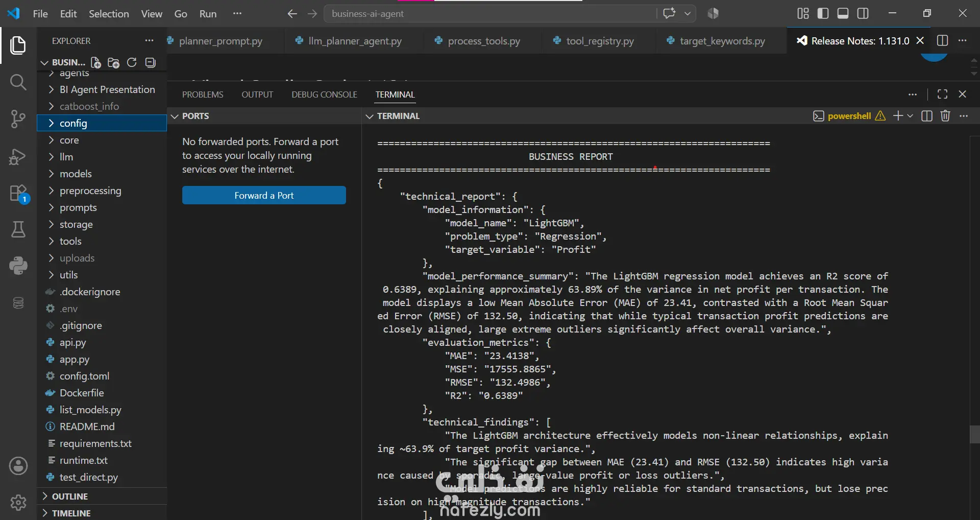
Task: Open README.md in Explorer
Action: [x=102, y=427]
